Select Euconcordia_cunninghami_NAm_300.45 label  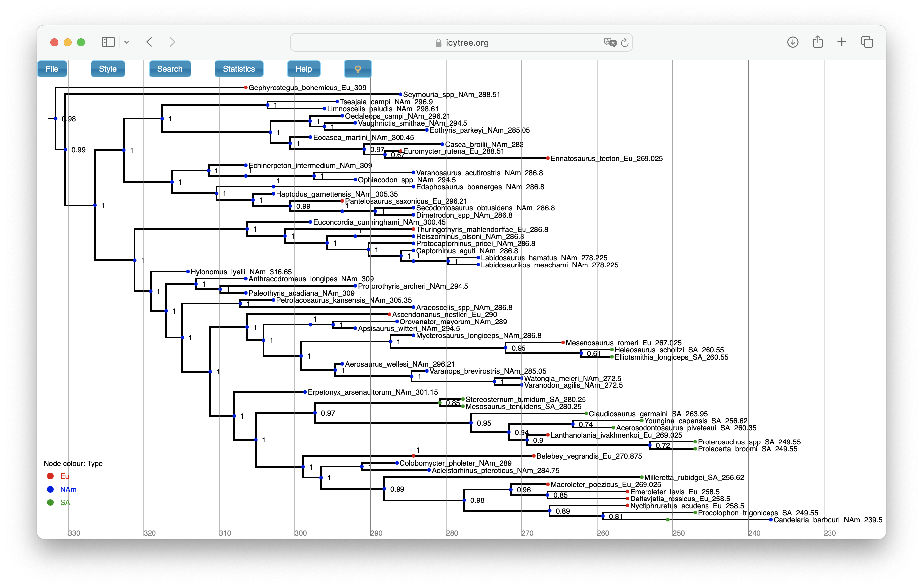pyautogui.click(x=380, y=223)
